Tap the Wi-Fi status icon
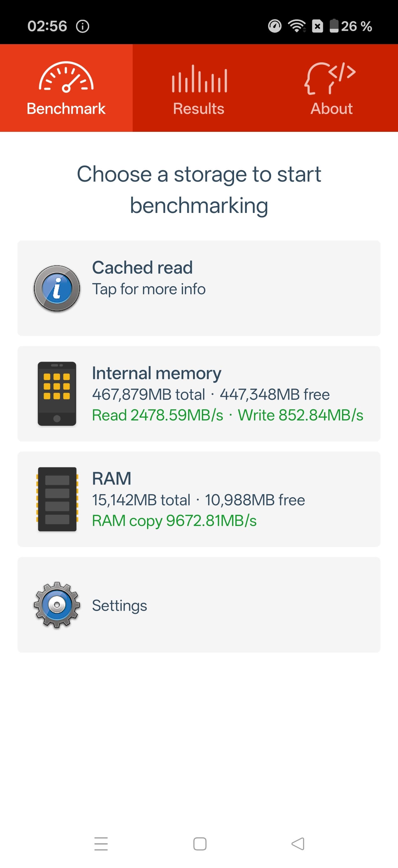The height and width of the screenshot is (868, 398). (297, 26)
